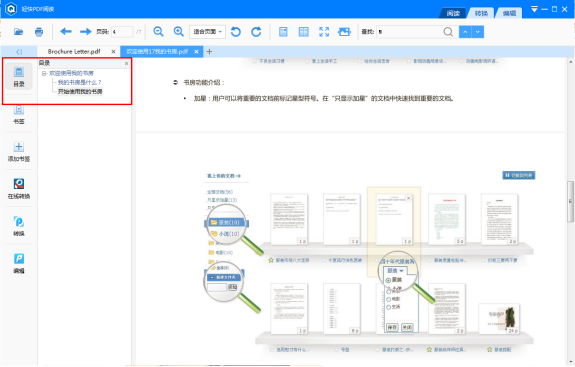
Task: Click the /7 total pages label
Action: click(138, 32)
